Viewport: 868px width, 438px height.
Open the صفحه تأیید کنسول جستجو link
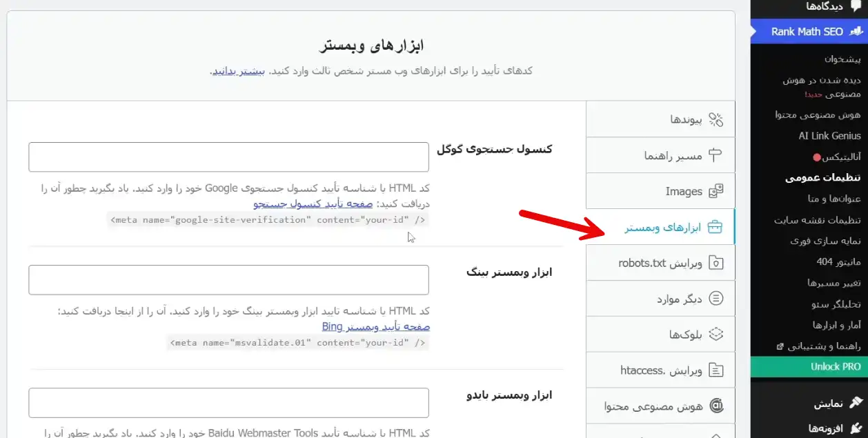coord(313,204)
